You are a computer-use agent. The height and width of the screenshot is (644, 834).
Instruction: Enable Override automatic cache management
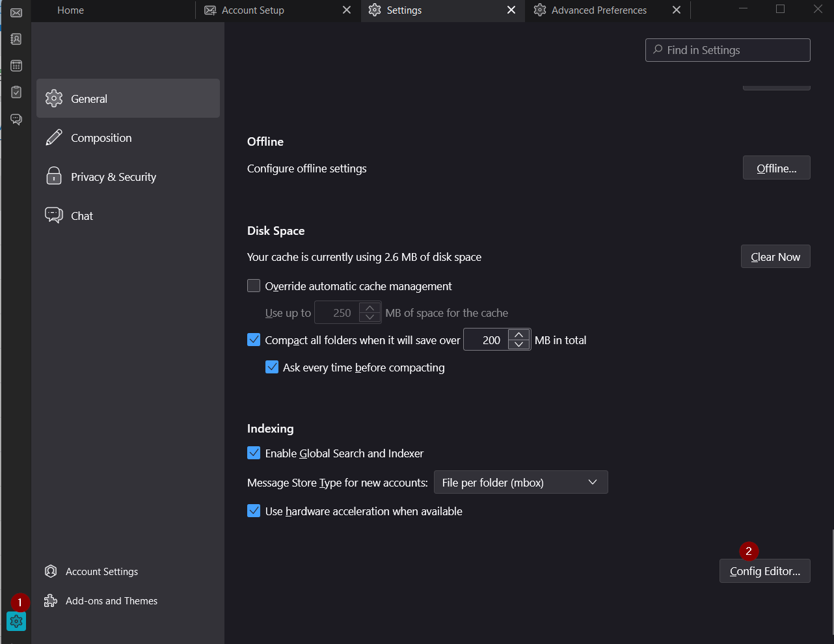(254, 286)
